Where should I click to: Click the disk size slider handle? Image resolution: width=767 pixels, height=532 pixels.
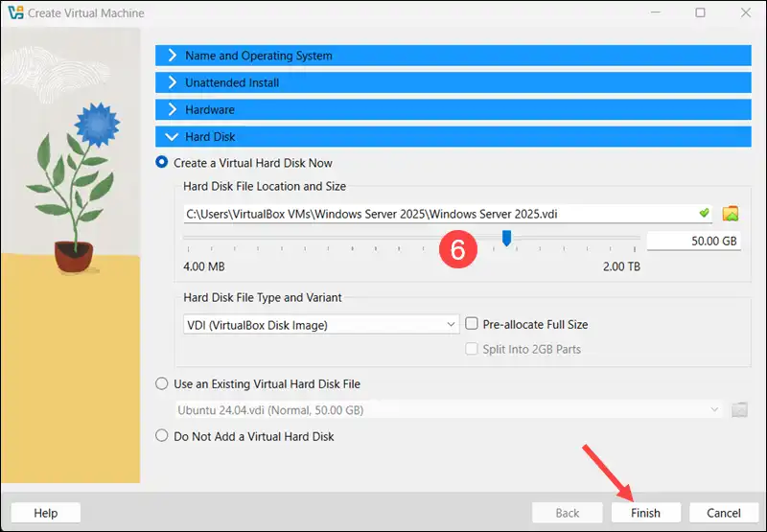click(507, 238)
